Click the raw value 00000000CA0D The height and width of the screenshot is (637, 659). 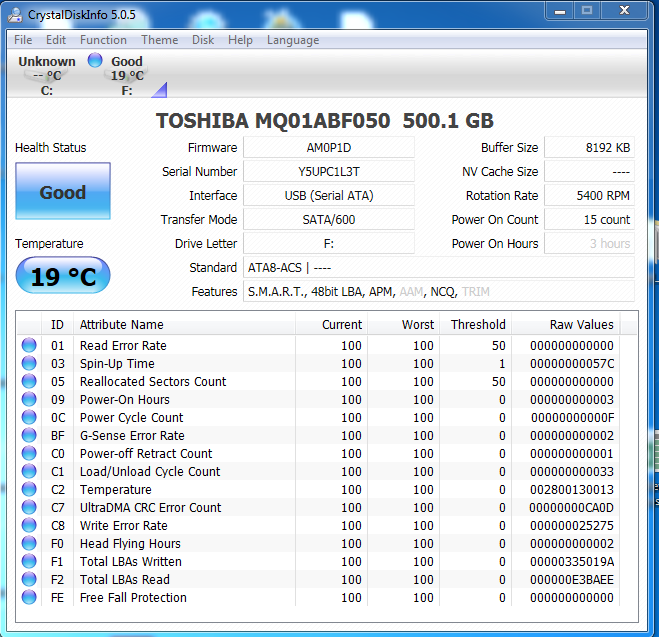pos(572,508)
